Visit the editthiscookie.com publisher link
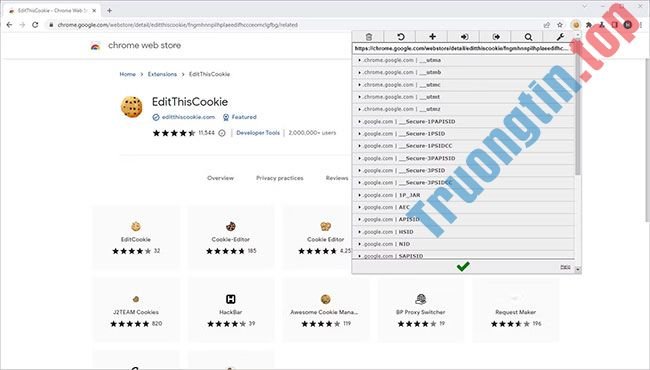The width and height of the screenshot is (650, 370). 188,117
